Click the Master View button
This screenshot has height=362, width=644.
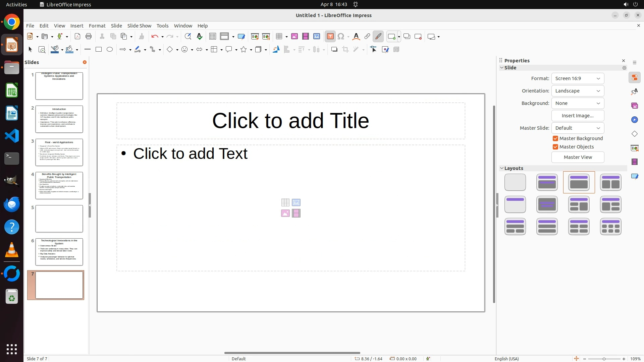pos(578,157)
